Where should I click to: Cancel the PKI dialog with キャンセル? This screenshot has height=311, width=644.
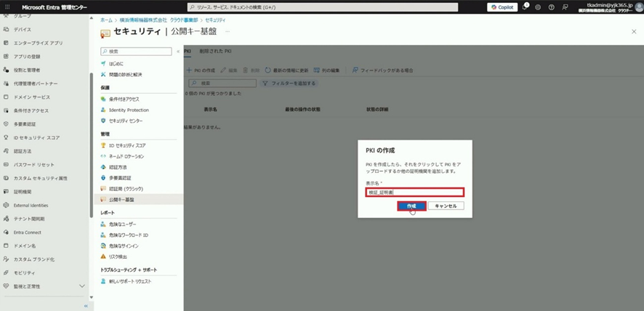(446, 206)
